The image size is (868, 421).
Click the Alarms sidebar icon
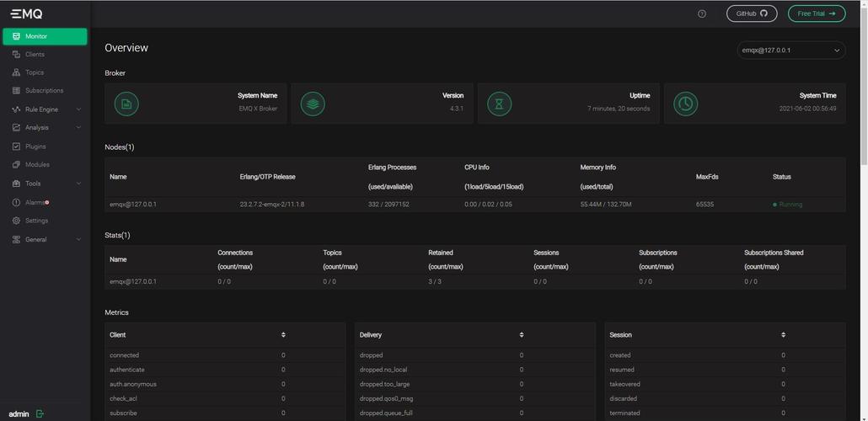tap(16, 202)
